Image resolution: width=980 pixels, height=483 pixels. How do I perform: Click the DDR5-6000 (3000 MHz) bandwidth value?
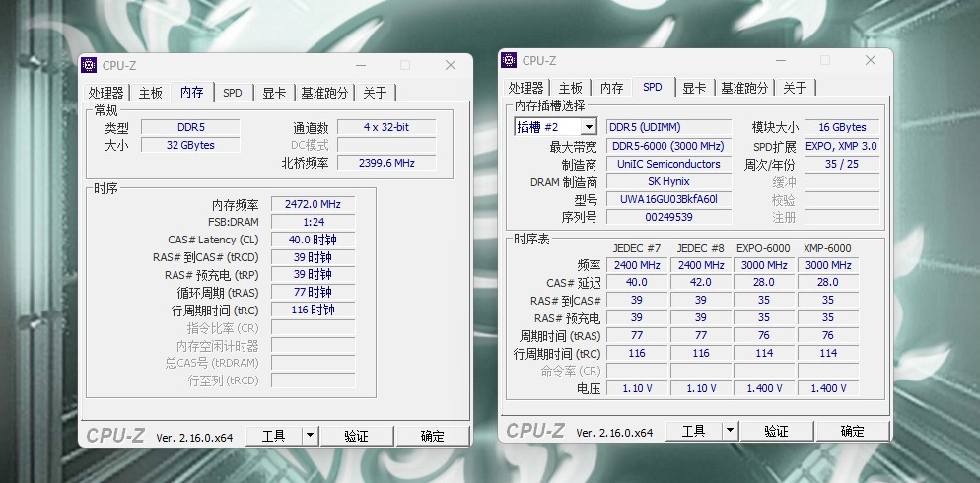point(668,146)
